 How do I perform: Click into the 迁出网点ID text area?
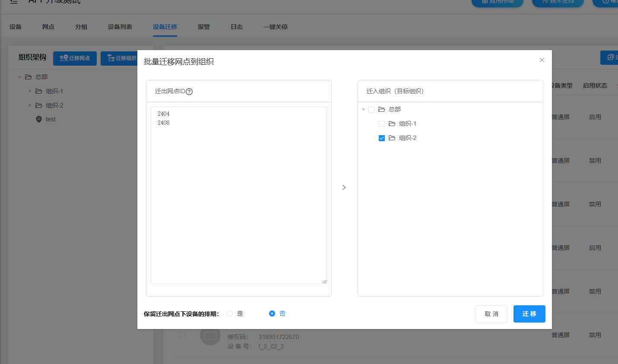(238, 195)
